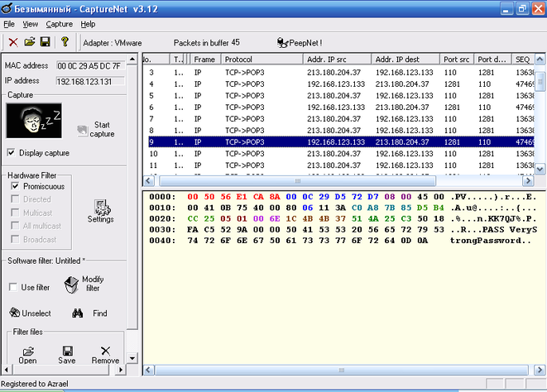This screenshot has height=392, width=547.
Task: Click the Unselect button
Action: (30, 313)
